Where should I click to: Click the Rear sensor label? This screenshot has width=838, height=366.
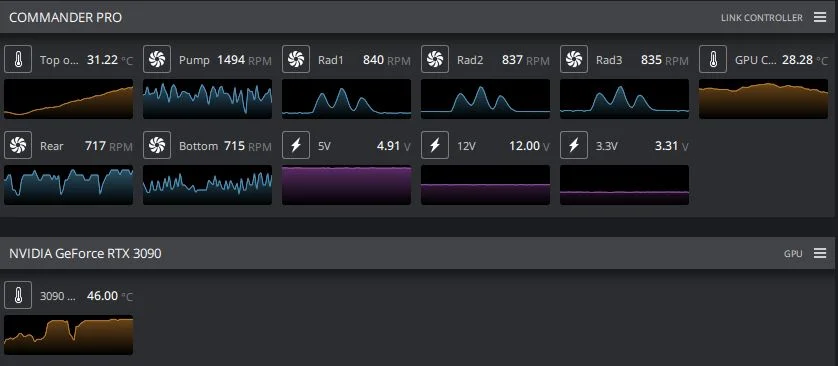coord(51,146)
